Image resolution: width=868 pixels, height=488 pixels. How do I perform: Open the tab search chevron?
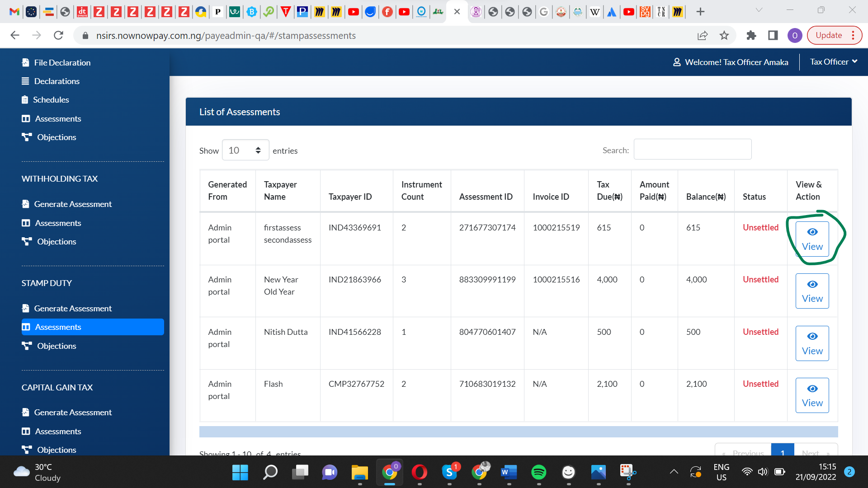759,10
